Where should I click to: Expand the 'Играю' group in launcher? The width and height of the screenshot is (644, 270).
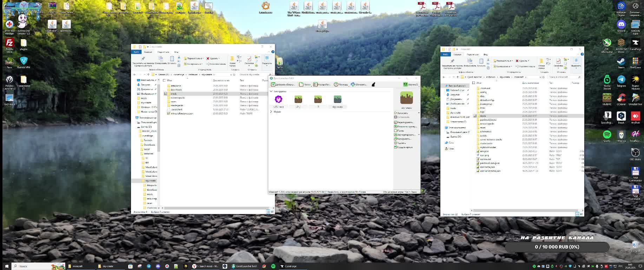click(x=271, y=112)
